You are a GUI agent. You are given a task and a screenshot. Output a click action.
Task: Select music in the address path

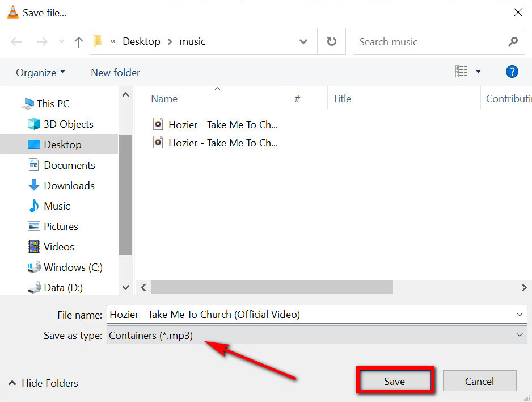point(192,41)
